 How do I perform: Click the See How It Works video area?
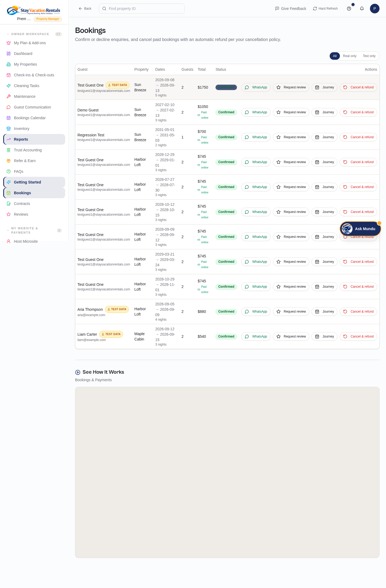(227, 472)
